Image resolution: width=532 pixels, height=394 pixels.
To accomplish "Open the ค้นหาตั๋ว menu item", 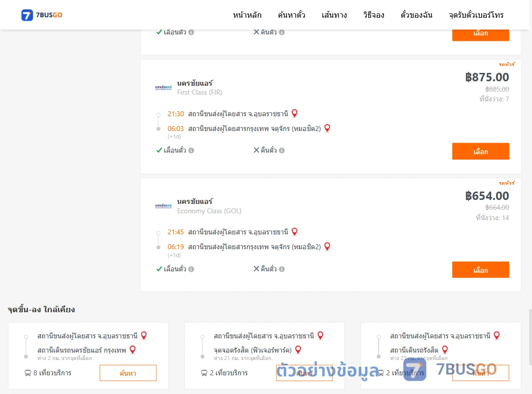I will (x=292, y=15).
